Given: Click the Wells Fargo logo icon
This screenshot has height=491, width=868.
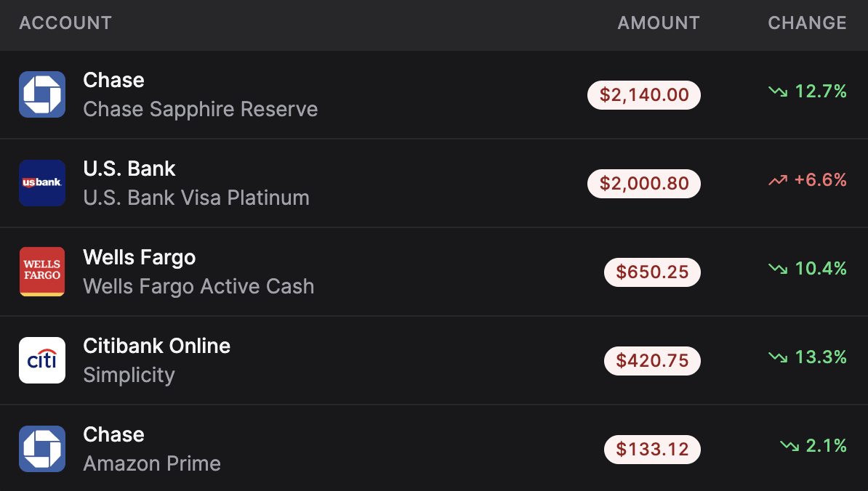Looking at the screenshot, I should (41, 271).
